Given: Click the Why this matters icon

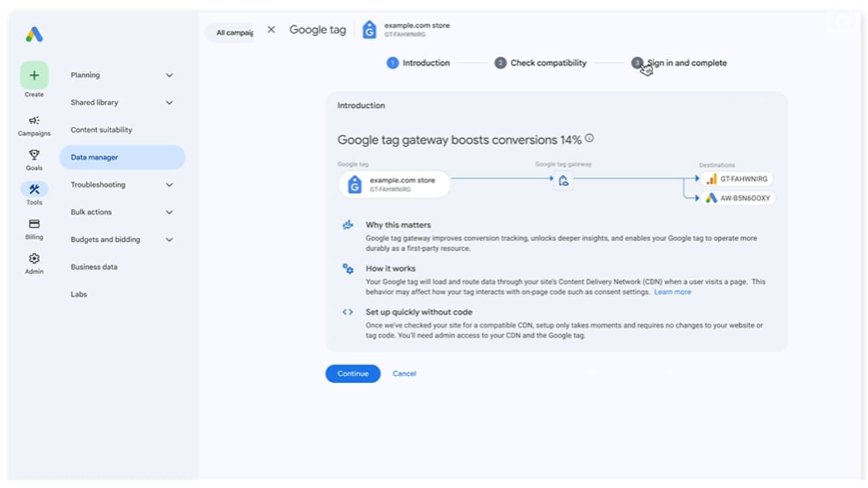Looking at the screenshot, I should [348, 225].
